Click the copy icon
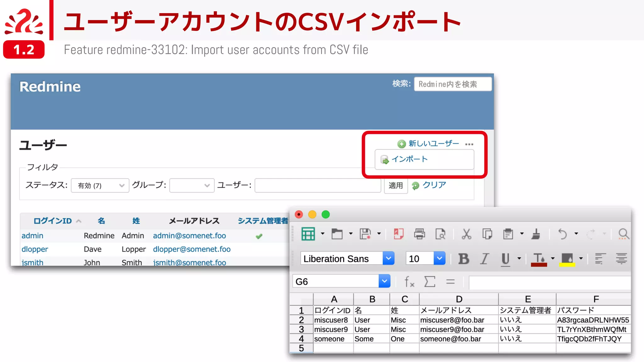 tap(487, 234)
